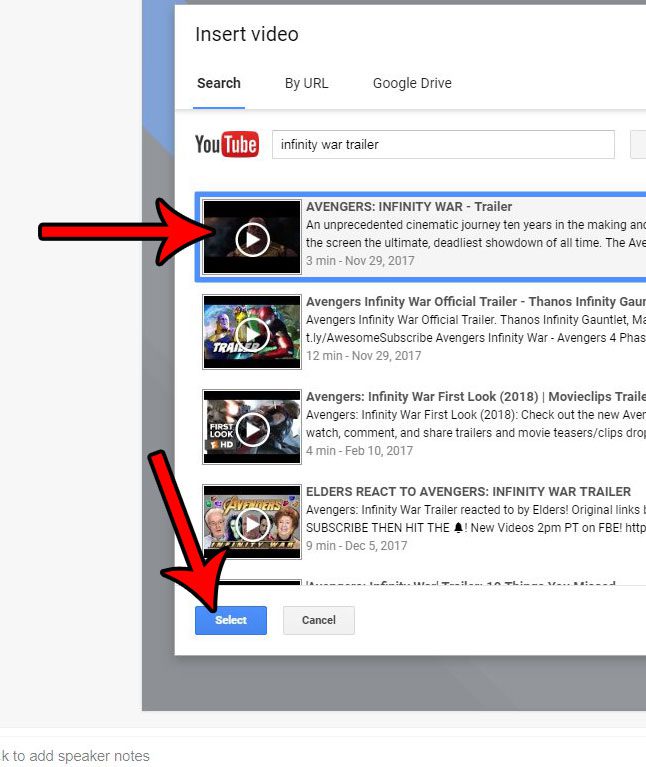
Task: Select the Avengers Infinity War Official Trailer title
Action: (476, 302)
